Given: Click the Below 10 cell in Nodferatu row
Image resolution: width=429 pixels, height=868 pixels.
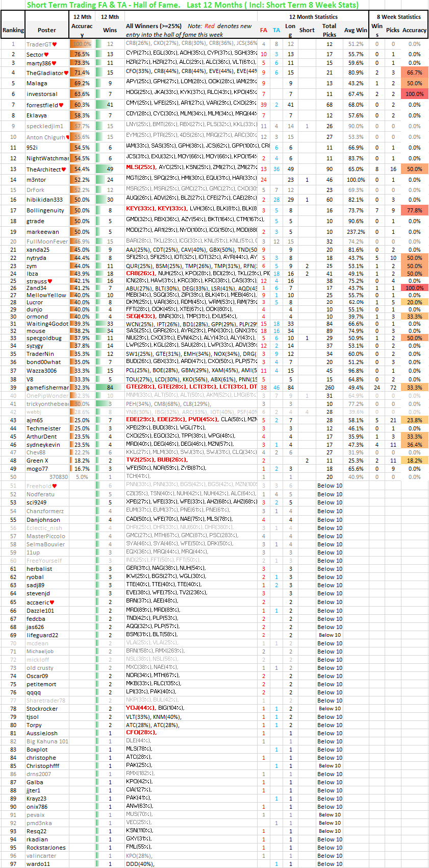Looking at the screenshot, I should pyautogui.click(x=330, y=494).
